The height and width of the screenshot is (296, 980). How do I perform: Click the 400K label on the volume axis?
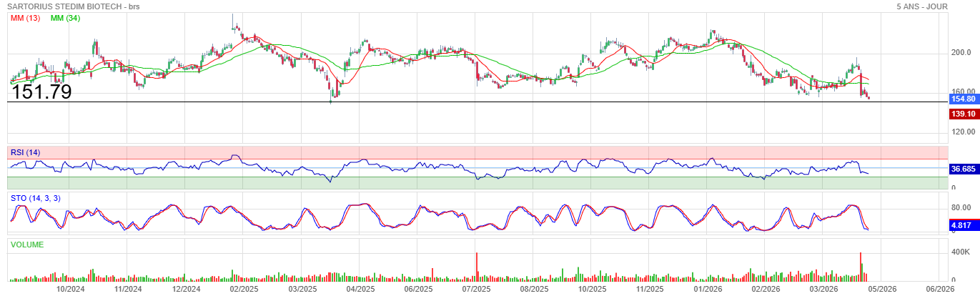coord(960,252)
